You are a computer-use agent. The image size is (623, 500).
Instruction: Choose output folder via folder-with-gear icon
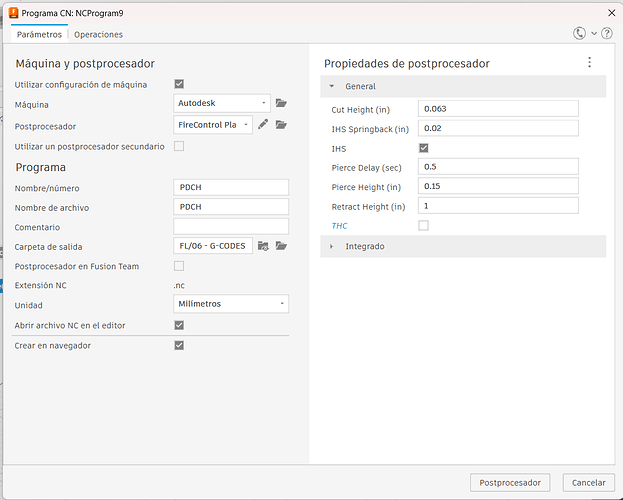point(263,246)
